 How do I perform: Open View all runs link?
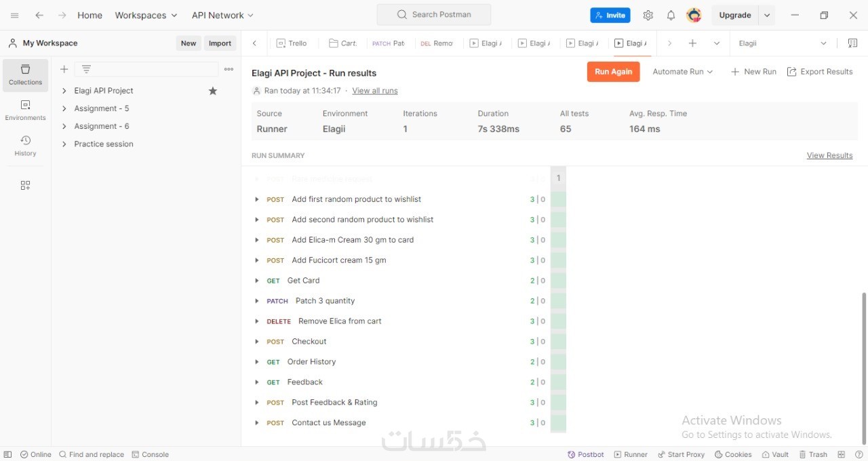(x=375, y=91)
